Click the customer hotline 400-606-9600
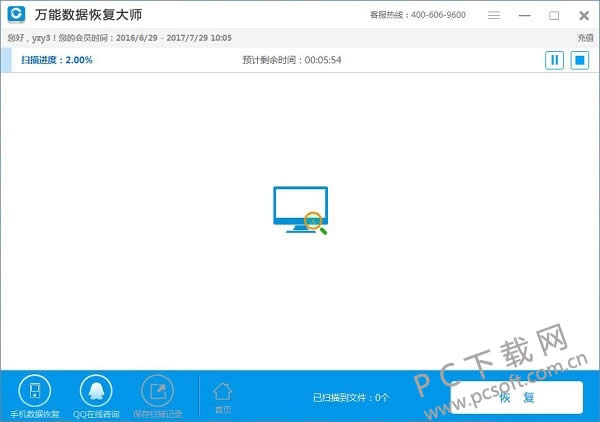The width and height of the screenshot is (600, 422). pos(418,15)
